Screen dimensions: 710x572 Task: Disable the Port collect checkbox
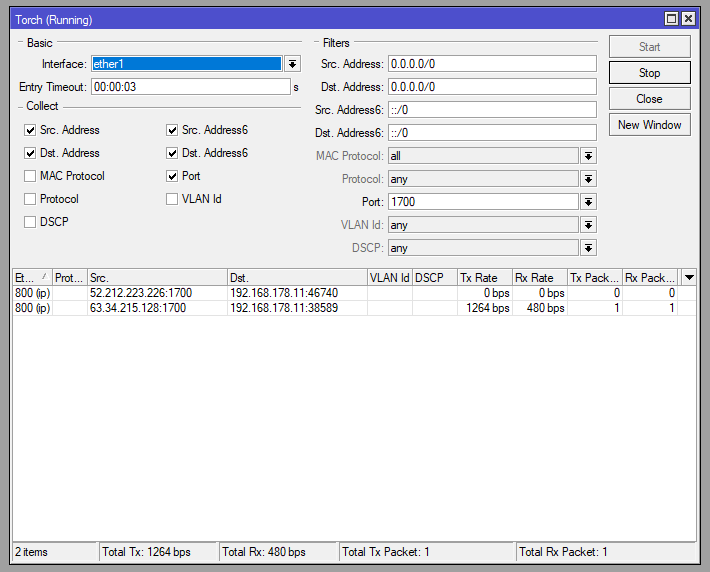point(172,176)
